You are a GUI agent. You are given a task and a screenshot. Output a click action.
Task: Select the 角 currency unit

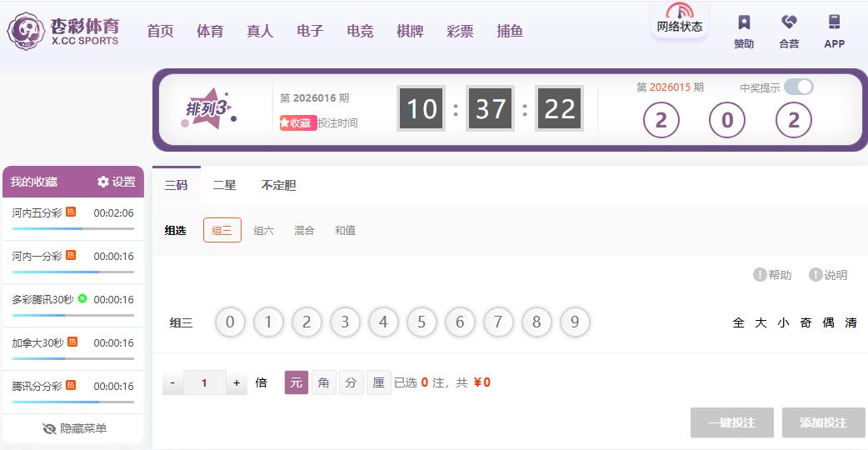point(324,382)
